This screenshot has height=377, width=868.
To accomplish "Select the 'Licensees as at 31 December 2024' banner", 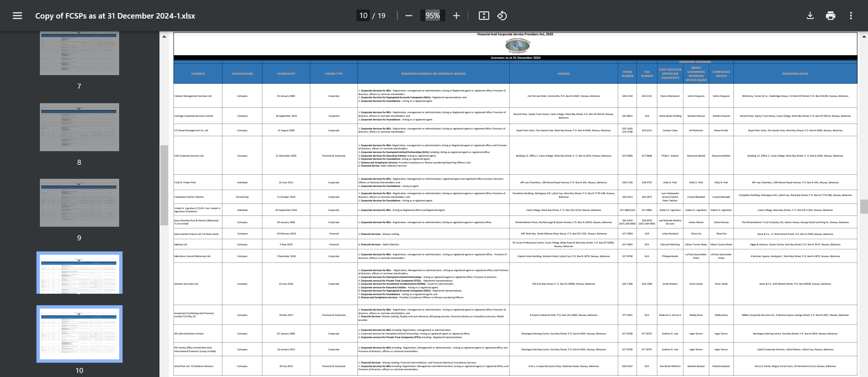I will pos(515,58).
